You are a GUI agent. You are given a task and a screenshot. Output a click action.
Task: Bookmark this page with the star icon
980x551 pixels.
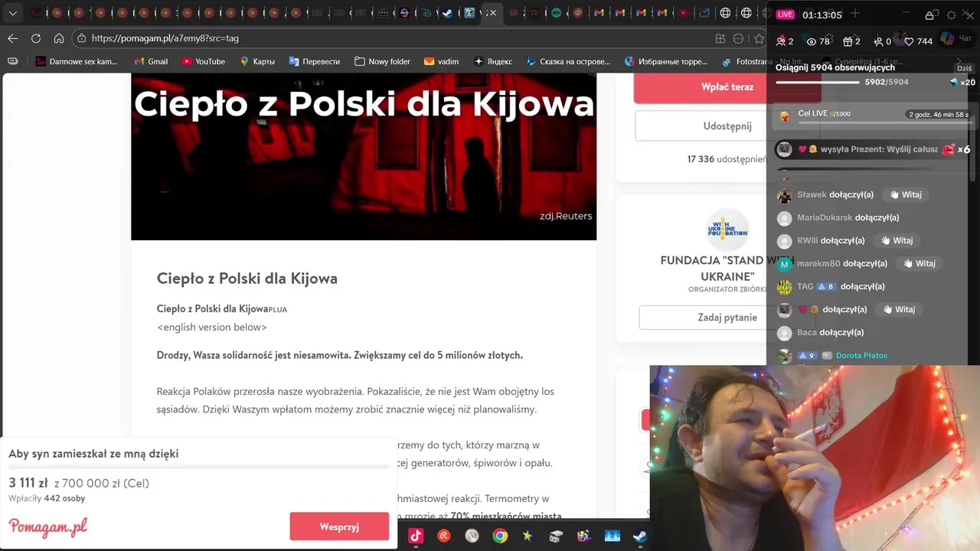click(x=759, y=38)
